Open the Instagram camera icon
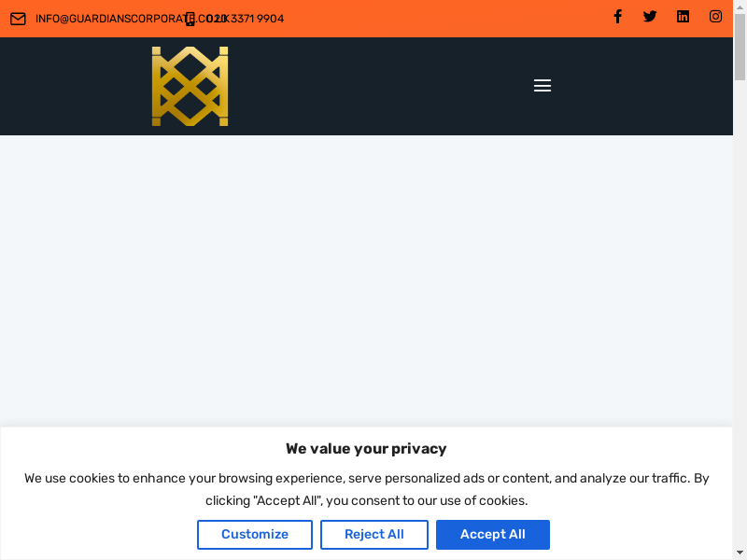 click(x=715, y=16)
